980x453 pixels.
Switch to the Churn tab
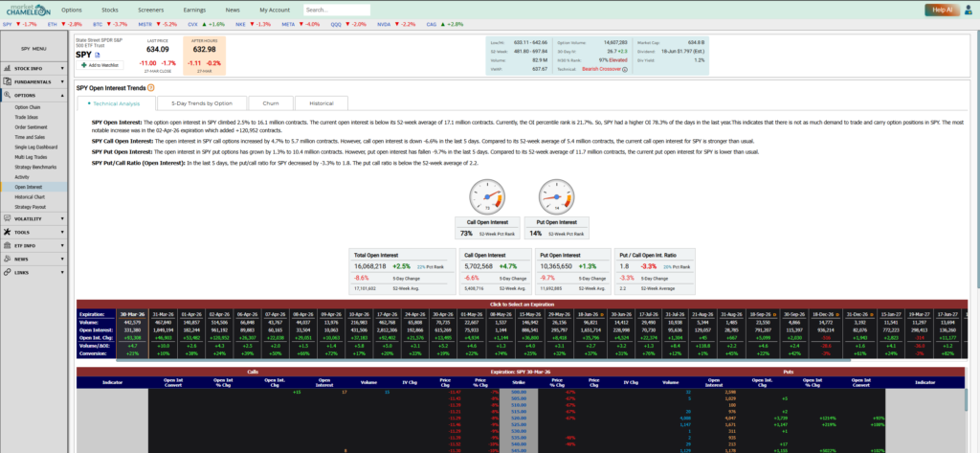(271, 103)
